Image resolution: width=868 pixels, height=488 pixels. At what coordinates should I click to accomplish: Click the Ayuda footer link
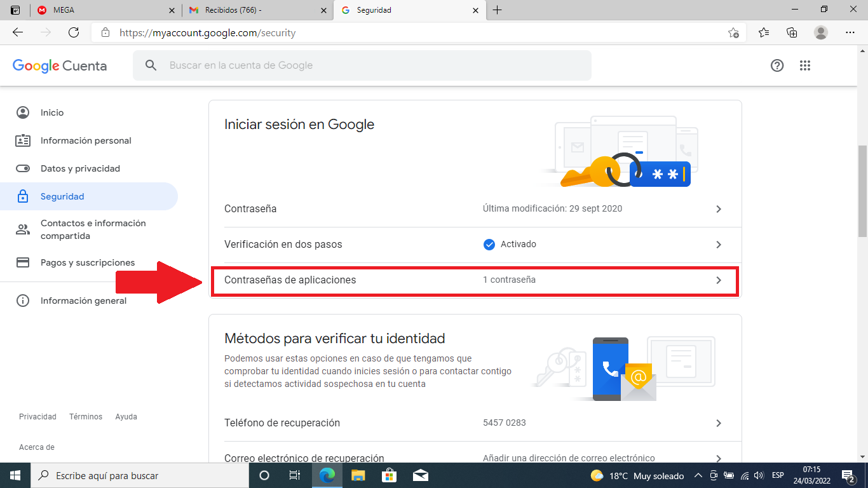pyautogui.click(x=126, y=417)
